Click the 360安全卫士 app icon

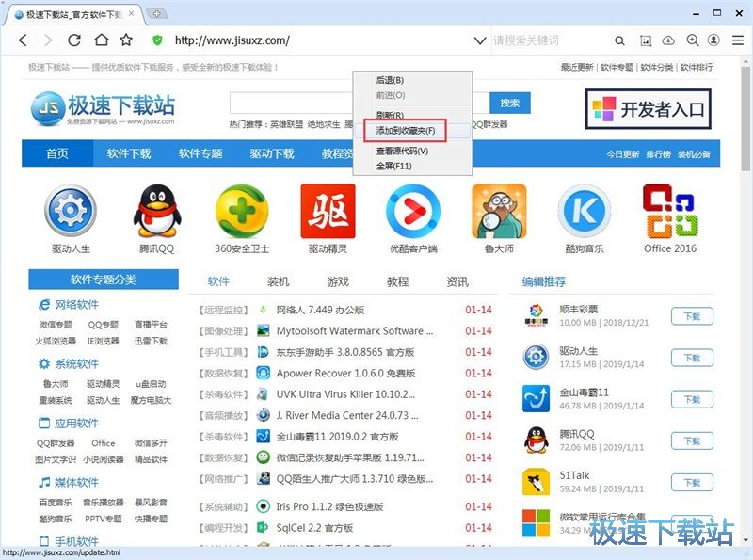(x=242, y=211)
